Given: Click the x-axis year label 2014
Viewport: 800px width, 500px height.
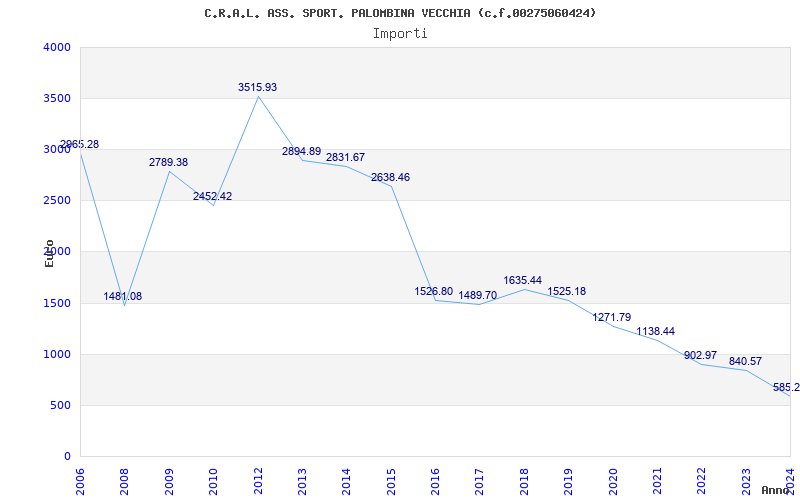Looking at the screenshot, I should pos(346,480).
